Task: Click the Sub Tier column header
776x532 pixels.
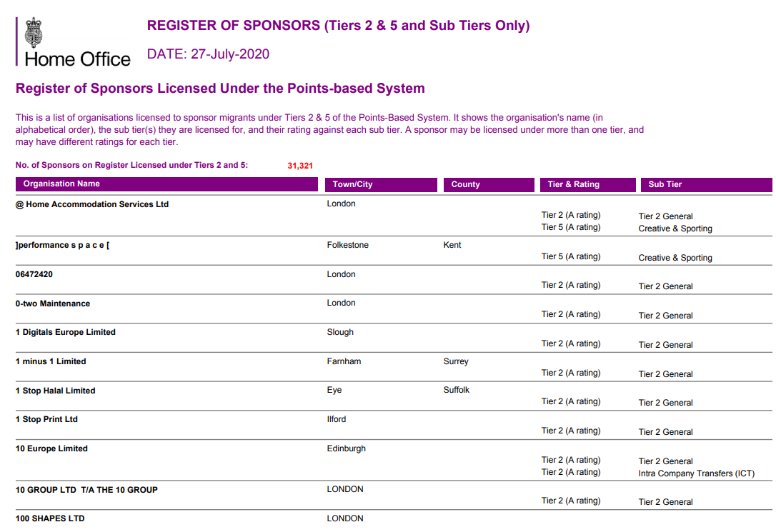Action: pyautogui.click(x=665, y=184)
